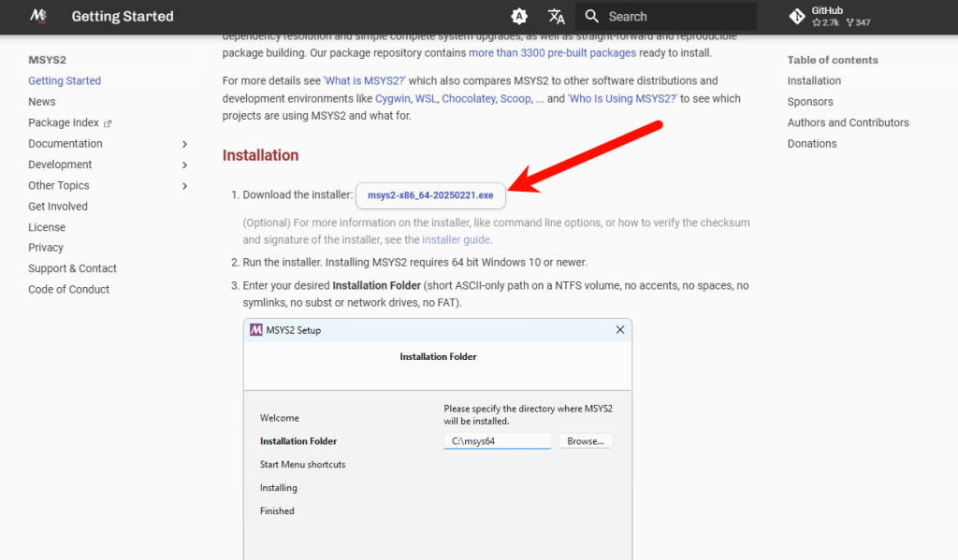Viewport: 958px width, 560px height.
Task: Jump to Sponsors in table of contents
Action: click(x=810, y=101)
